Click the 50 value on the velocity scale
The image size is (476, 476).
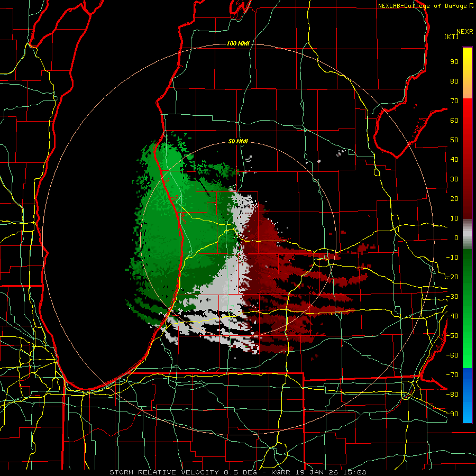pyautogui.click(x=454, y=140)
